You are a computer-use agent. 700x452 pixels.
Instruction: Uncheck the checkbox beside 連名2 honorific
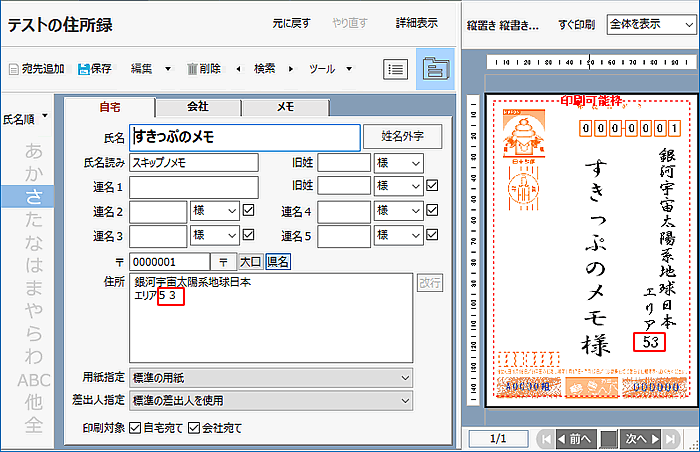249,211
